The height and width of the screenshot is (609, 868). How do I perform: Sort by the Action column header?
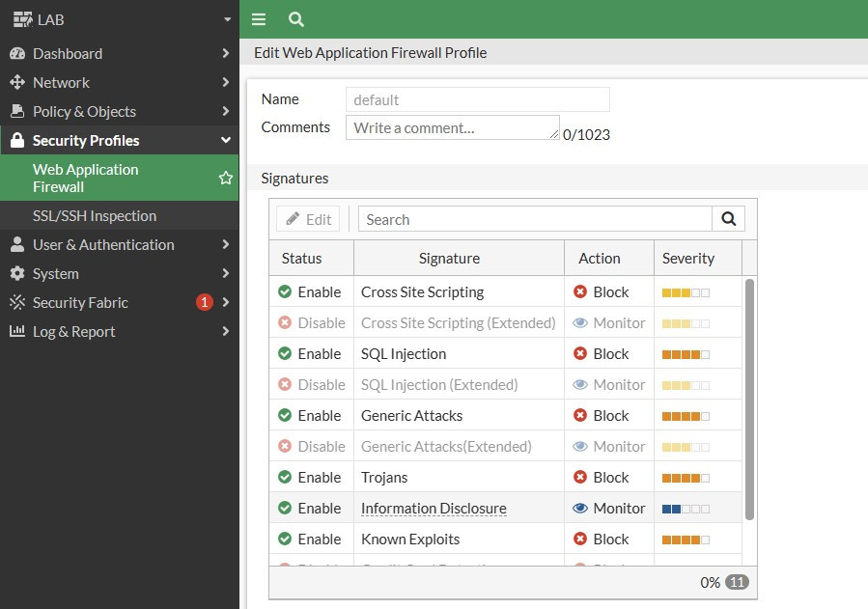click(609, 258)
